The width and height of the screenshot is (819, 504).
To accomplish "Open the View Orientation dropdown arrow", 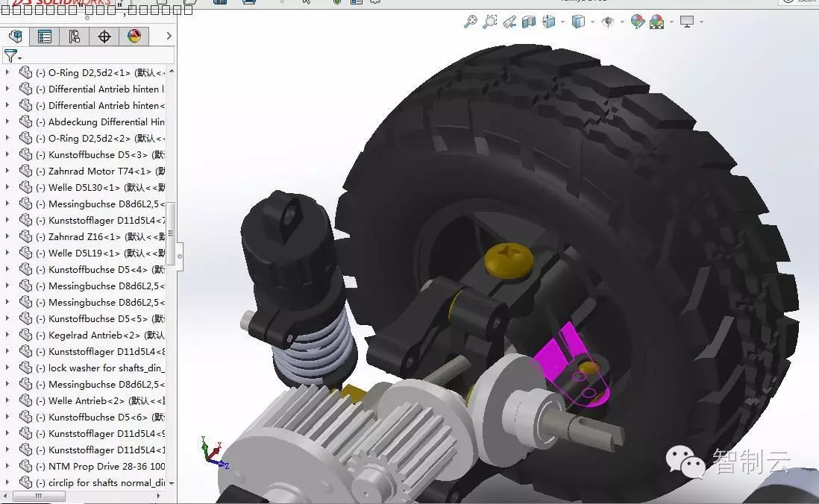I will point(562,22).
